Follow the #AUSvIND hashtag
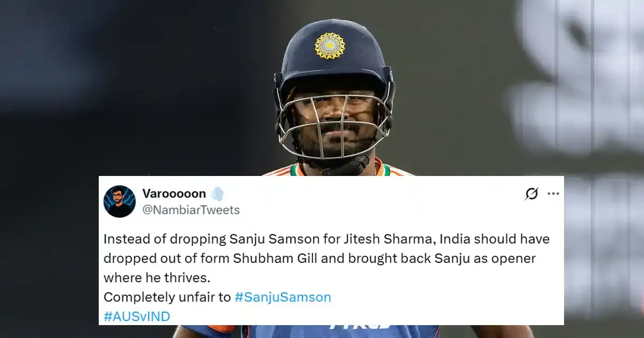644x338 pixels. 137,317
